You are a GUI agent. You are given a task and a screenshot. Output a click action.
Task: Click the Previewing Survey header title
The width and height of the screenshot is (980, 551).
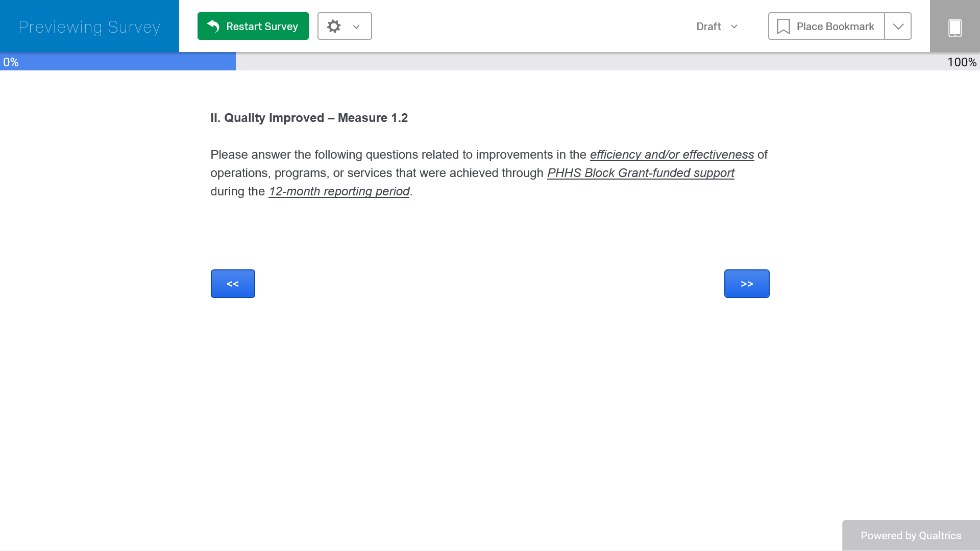click(x=89, y=27)
